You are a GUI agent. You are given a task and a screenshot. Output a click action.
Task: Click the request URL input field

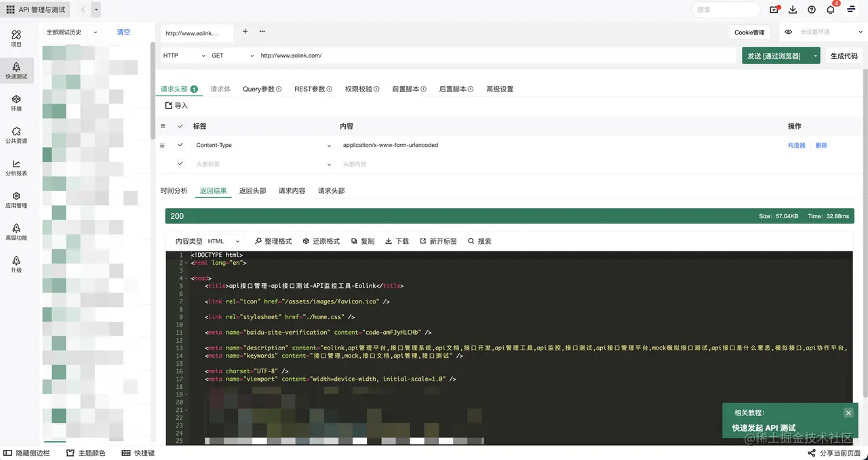[497, 56]
